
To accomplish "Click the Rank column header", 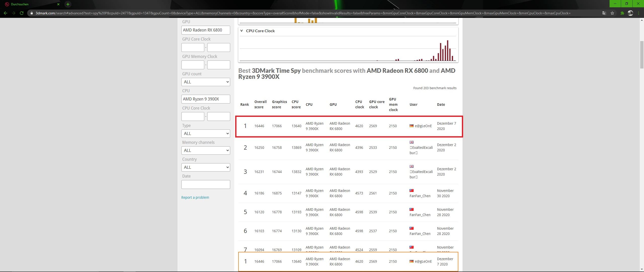I will 245,105.
